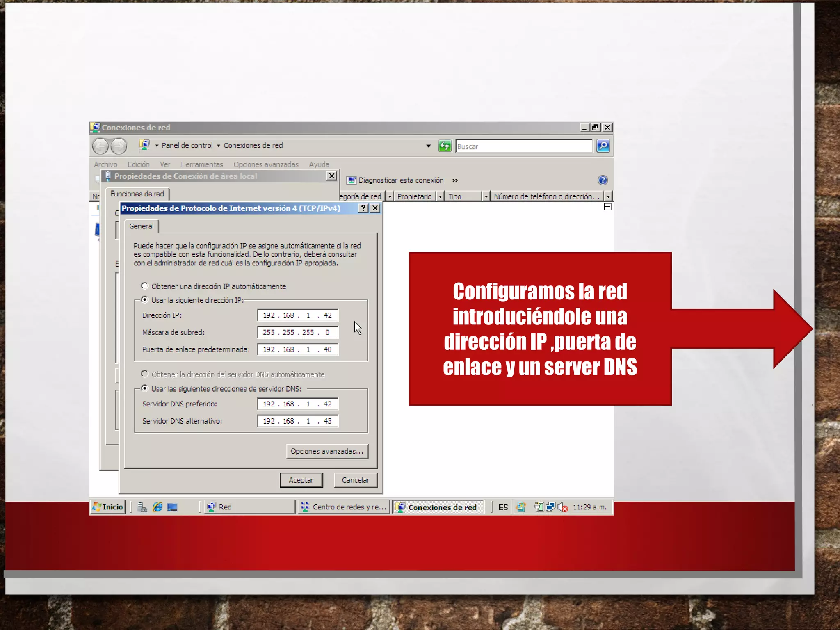Click Diagnosticar esta conexión
The height and width of the screenshot is (630, 840).
point(401,180)
